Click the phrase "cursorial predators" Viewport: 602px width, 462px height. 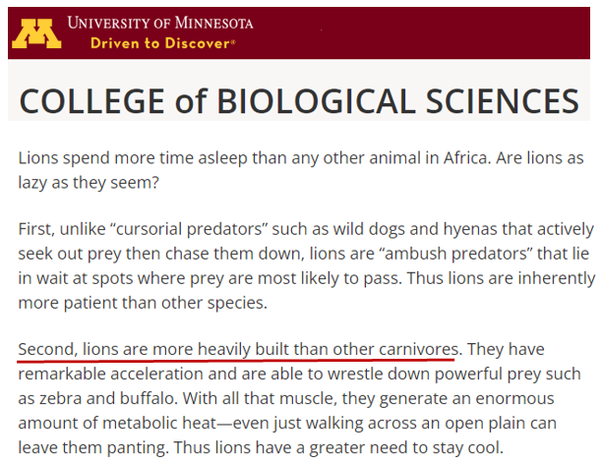click(189, 229)
